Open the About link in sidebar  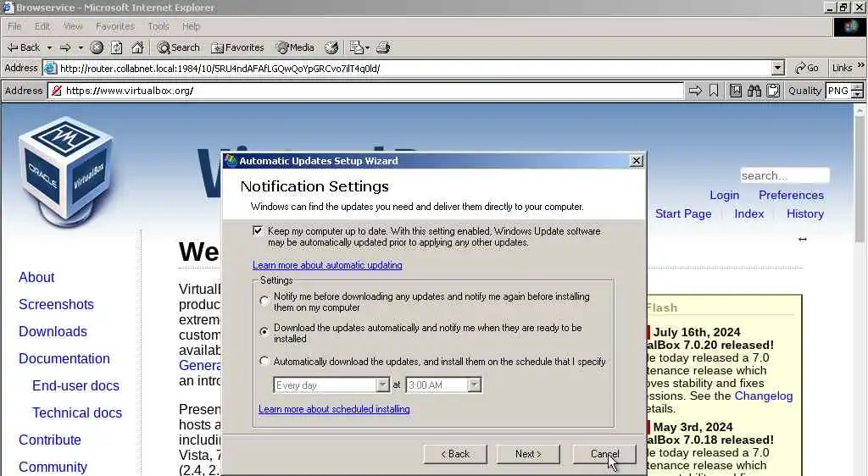[x=36, y=277]
